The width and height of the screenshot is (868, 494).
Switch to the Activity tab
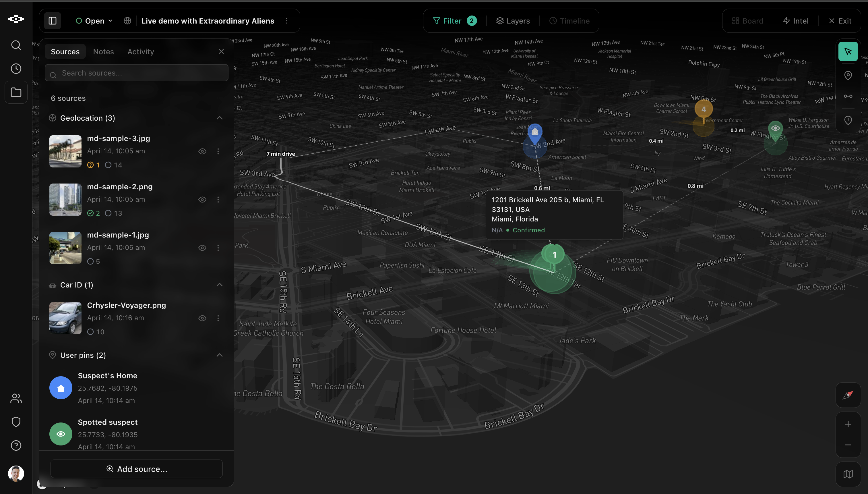pyautogui.click(x=141, y=51)
